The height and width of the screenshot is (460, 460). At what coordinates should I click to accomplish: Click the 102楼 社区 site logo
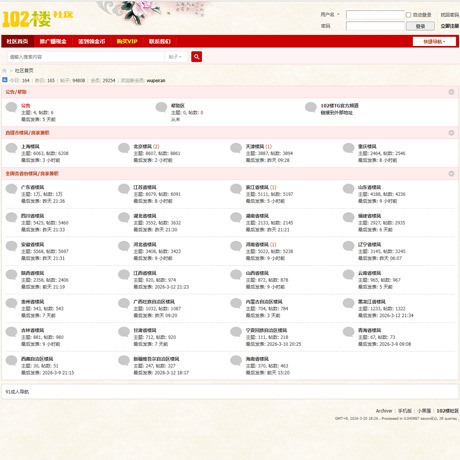pyautogui.click(x=37, y=18)
